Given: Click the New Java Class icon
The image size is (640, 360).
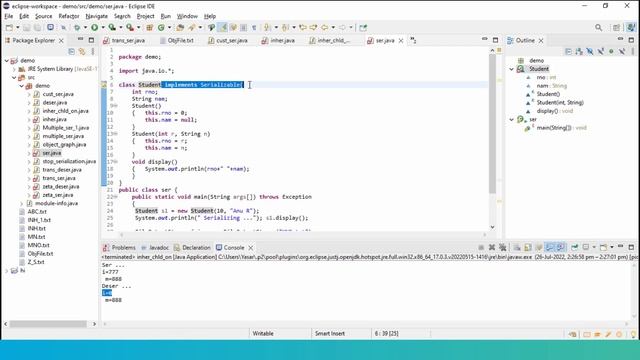Looking at the screenshot, I should 161,27.
